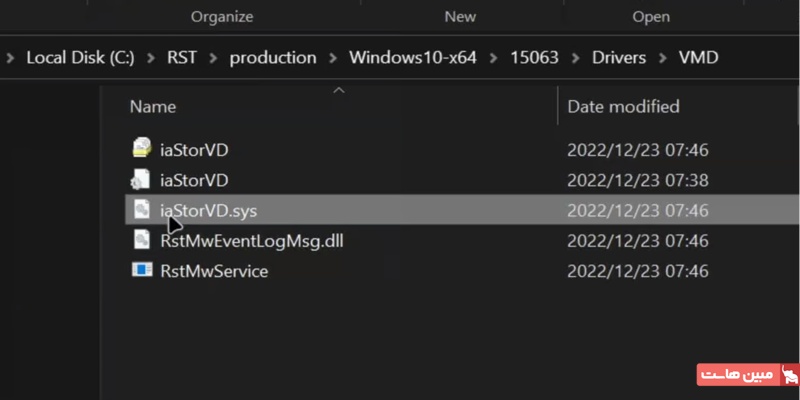Click the Organize ribbon group label

point(222,17)
